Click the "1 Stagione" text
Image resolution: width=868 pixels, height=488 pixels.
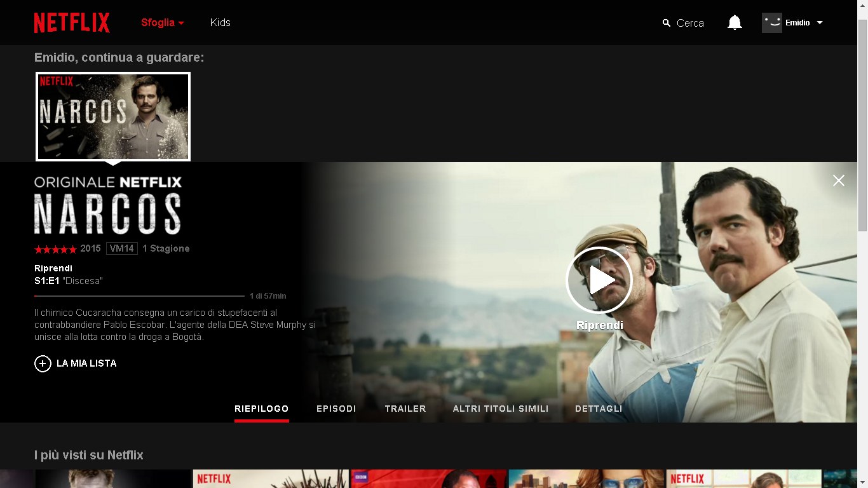[x=166, y=248]
